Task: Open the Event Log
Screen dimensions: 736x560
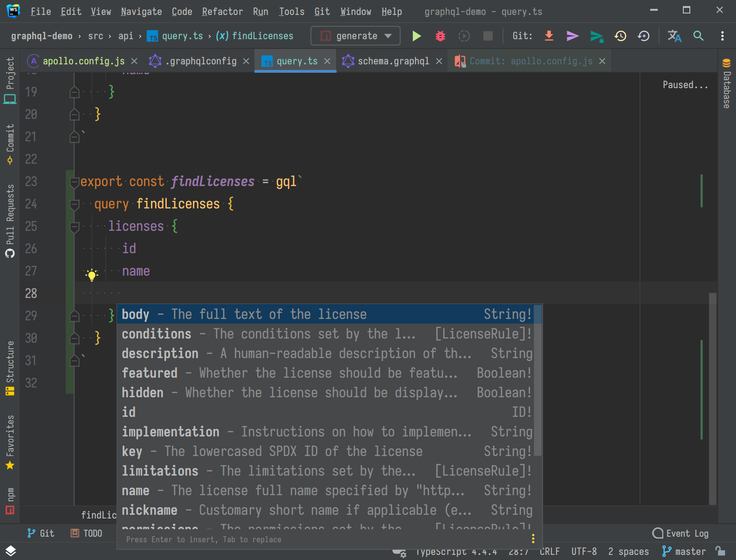Action: coord(681,533)
